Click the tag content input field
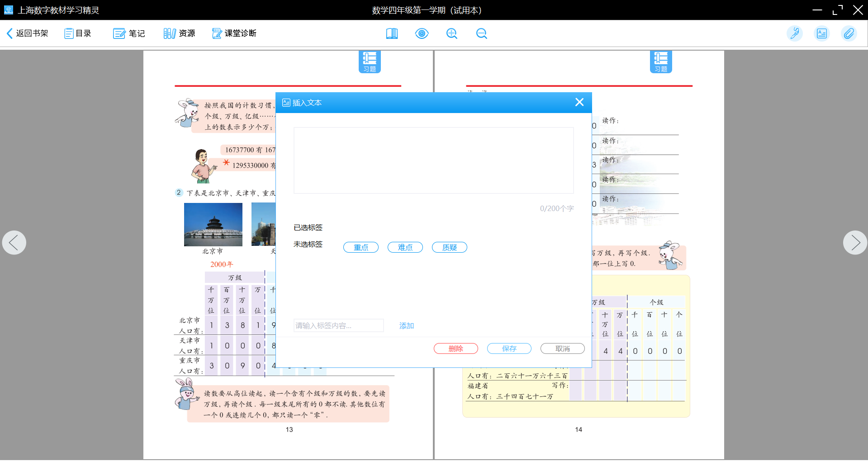Image resolution: width=868 pixels, height=461 pixels. [338, 326]
